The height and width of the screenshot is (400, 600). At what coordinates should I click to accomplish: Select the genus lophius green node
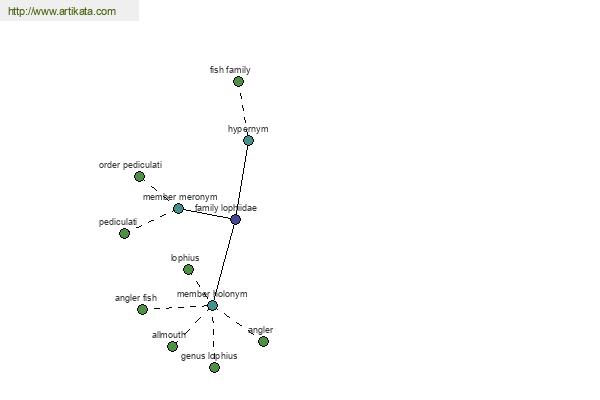pos(214,368)
